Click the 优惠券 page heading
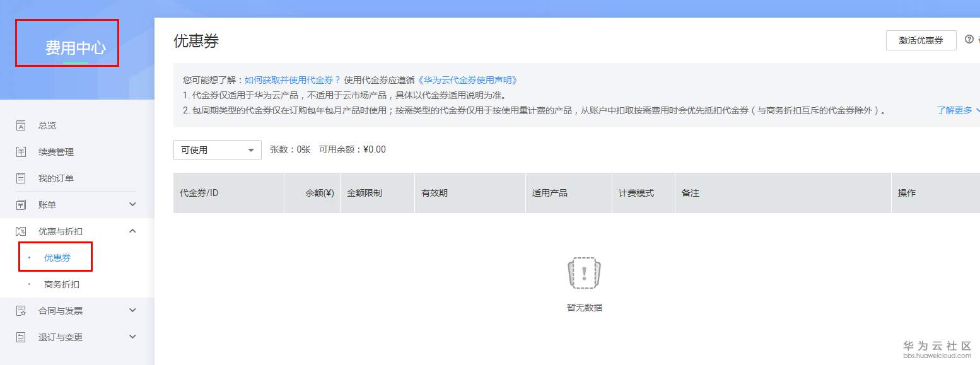Screen dimensions: 980x365 tap(196, 41)
